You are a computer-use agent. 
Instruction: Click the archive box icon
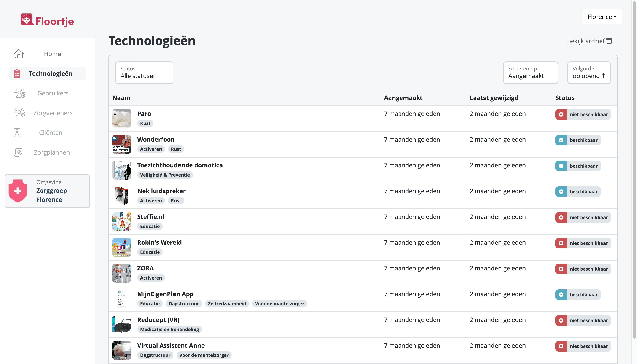pyautogui.click(x=610, y=41)
